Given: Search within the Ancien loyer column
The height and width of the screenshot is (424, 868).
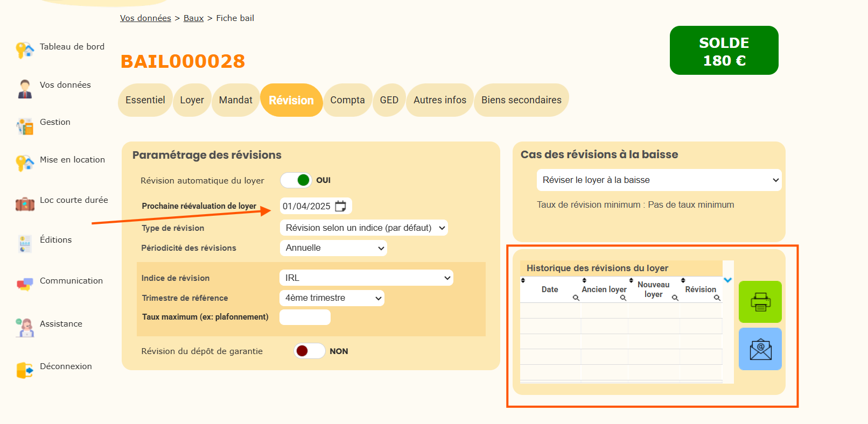Looking at the screenshot, I should tap(623, 298).
